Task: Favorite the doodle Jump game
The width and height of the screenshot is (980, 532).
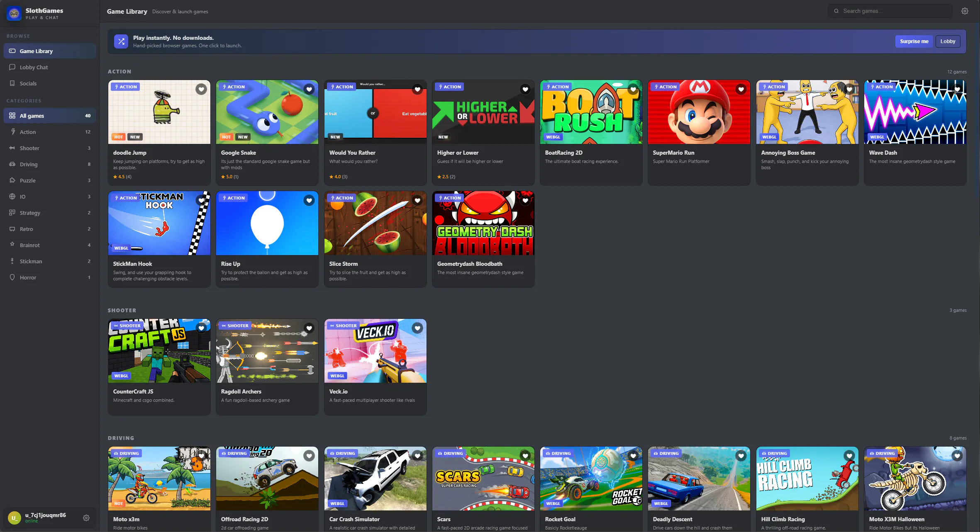Action: click(201, 89)
